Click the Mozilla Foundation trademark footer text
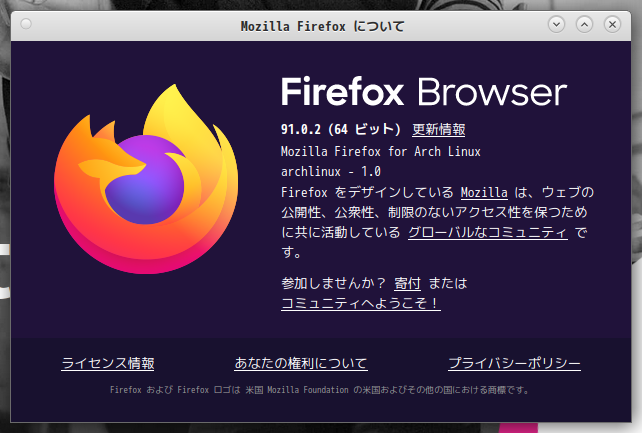The width and height of the screenshot is (642, 433). (319, 390)
